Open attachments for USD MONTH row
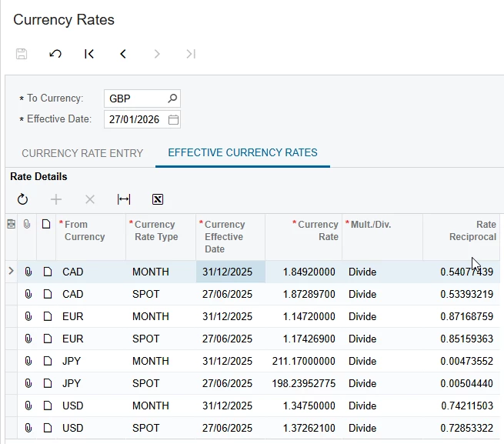 28,406
